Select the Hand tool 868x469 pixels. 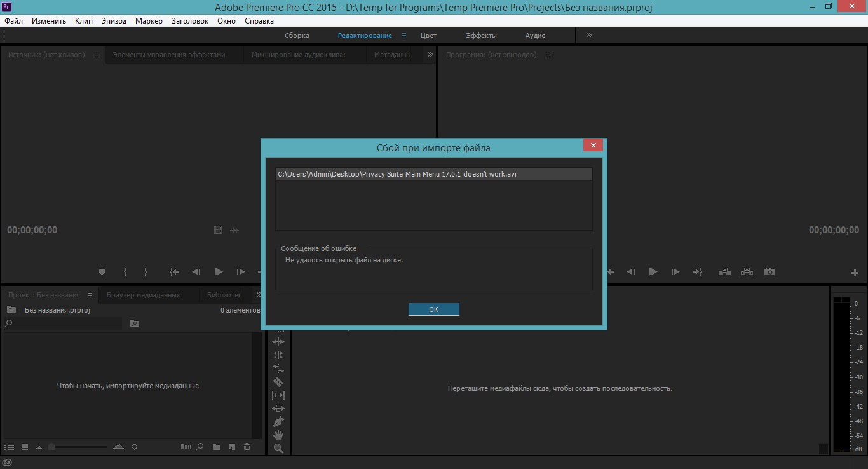[x=278, y=435]
